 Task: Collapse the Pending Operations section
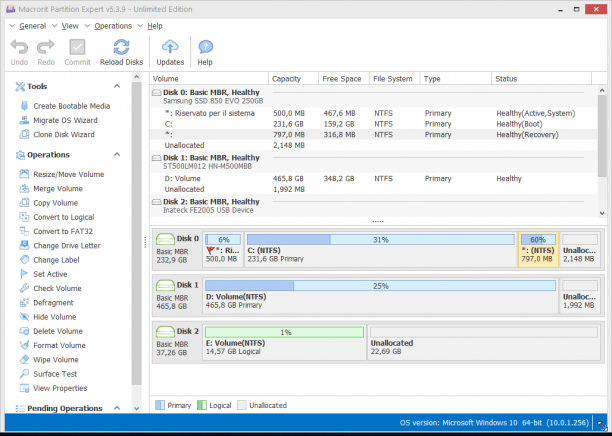click(x=117, y=408)
